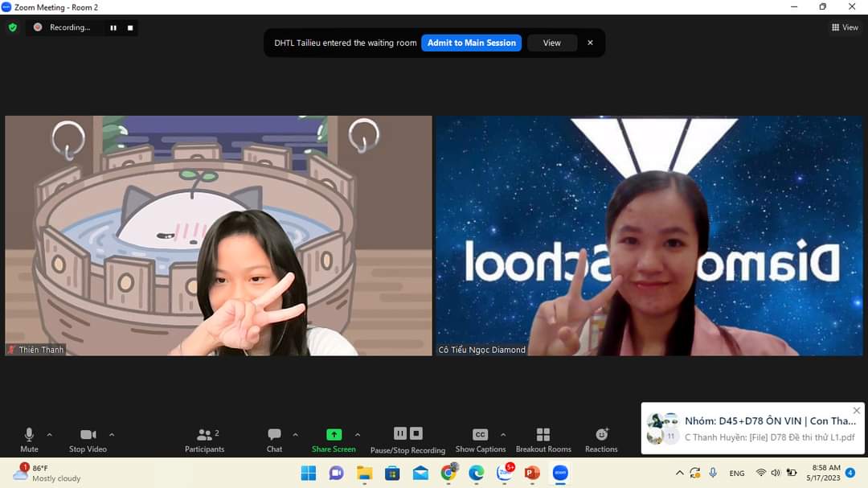The height and width of the screenshot is (488, 868).
Task: Switch ENG input language
Action: [737, 473]
